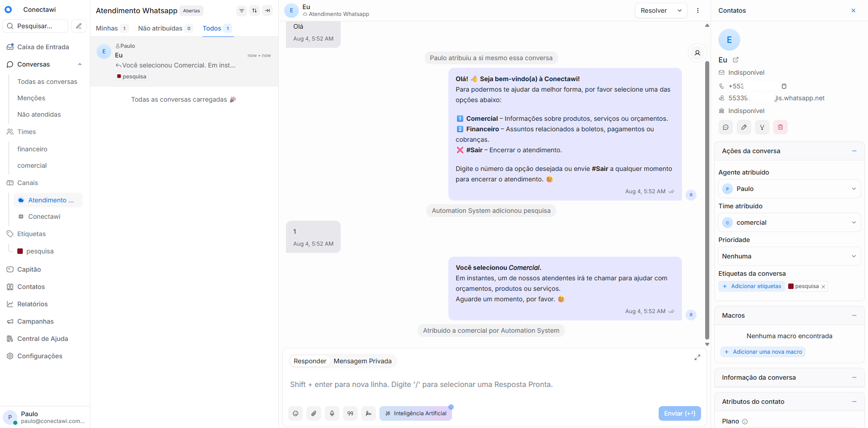Edit contact using the pencil icon
The width and height of the screenshot is (868, 428).
pyautogui.click(x=744, y=127)
